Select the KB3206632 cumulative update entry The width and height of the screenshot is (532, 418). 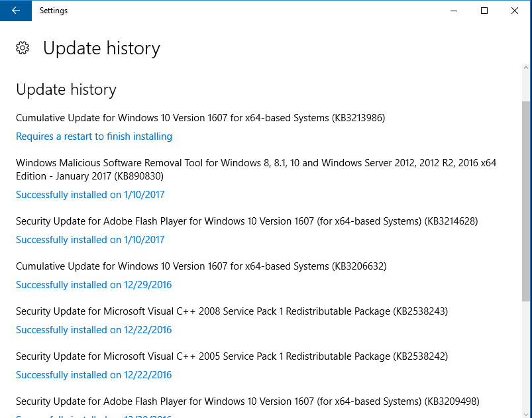click(x=201, y=266)
